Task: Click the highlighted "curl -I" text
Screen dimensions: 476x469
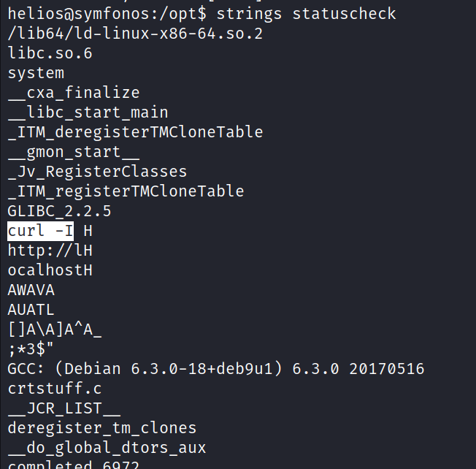Action: [x=41, y=232]
